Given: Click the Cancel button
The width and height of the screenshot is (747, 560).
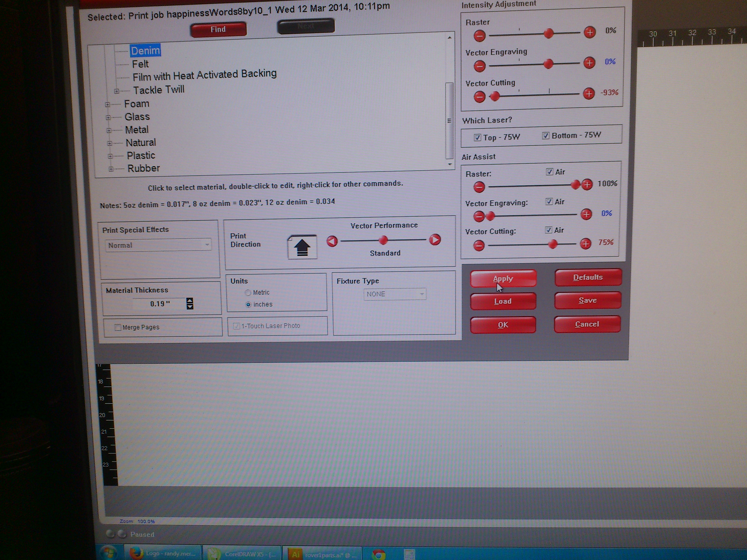Looking at the screenshot, I should (587, 324).
